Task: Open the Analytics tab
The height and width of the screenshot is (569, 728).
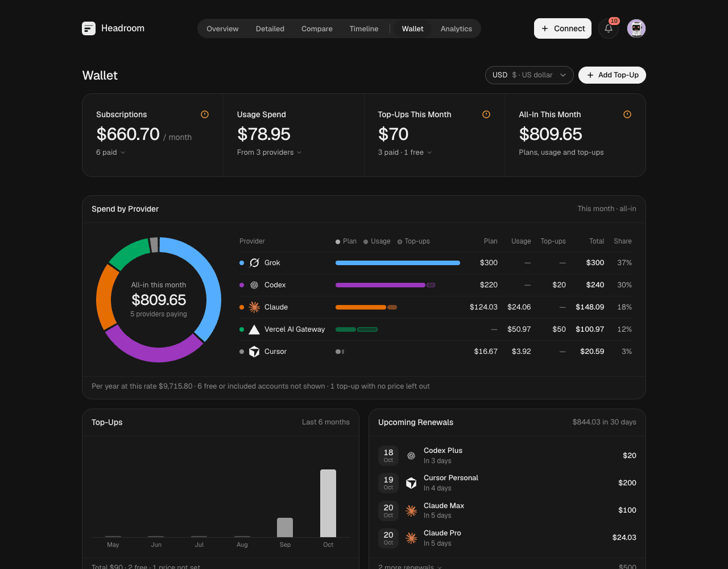Action: click(456, 28)
